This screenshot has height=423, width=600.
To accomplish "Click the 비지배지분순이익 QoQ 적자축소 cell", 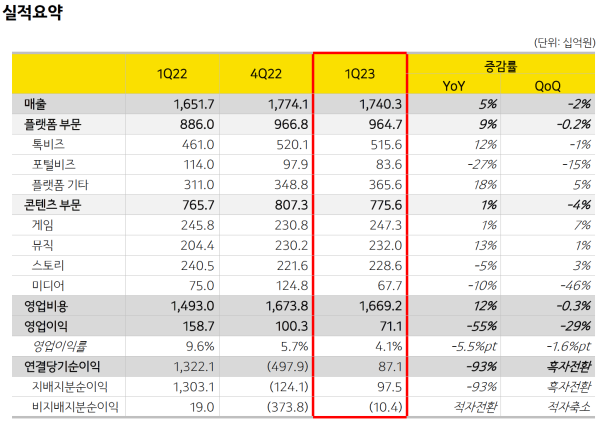I will click(569, 407).
